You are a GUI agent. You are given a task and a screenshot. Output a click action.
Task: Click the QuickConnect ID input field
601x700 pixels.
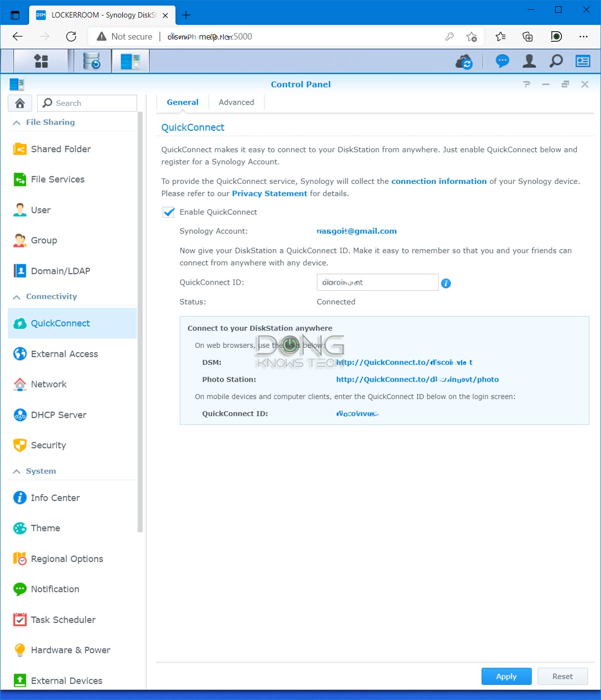(378, 282)
